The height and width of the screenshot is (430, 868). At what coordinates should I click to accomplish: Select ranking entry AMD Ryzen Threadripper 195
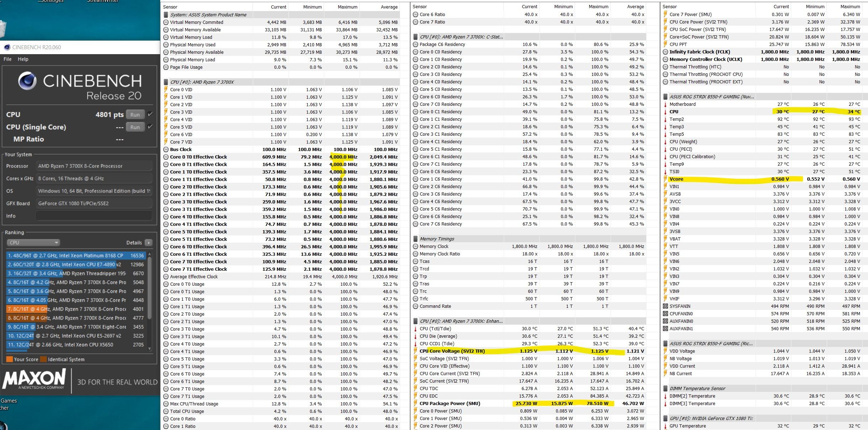coord(76,273)
